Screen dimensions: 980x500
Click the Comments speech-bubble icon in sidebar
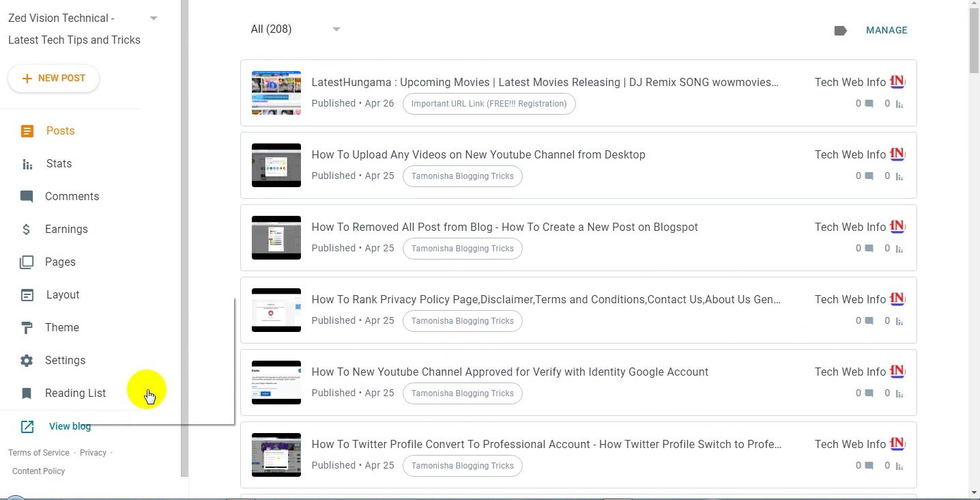tap(27, 197)
